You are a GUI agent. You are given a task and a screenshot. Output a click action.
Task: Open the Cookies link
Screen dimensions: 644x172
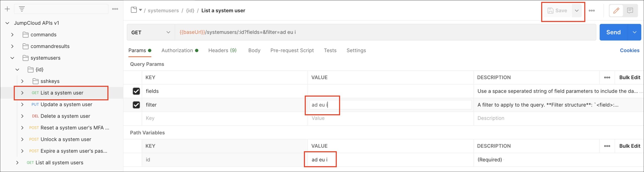coord(629,50)
